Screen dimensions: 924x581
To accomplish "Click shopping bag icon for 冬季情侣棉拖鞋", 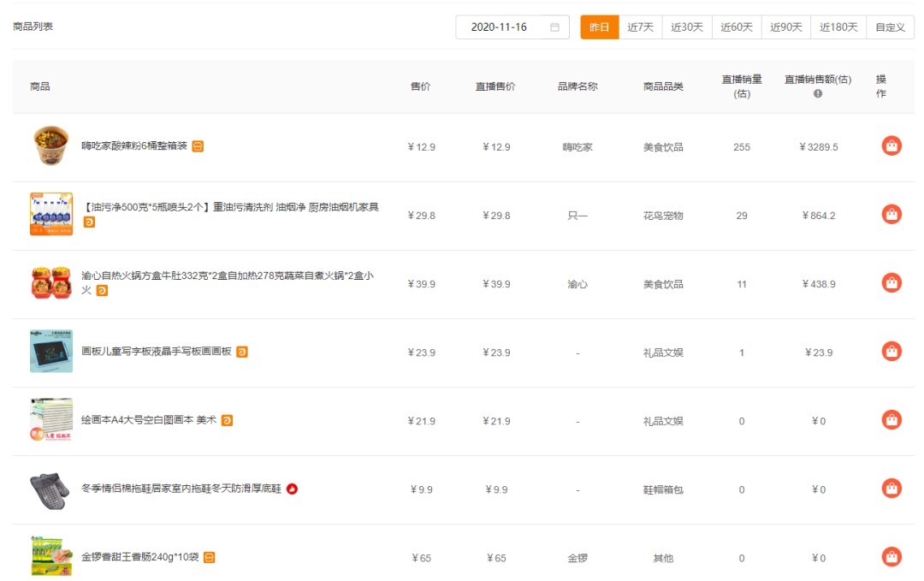I will pyautogui.click(x=891, y=489).
